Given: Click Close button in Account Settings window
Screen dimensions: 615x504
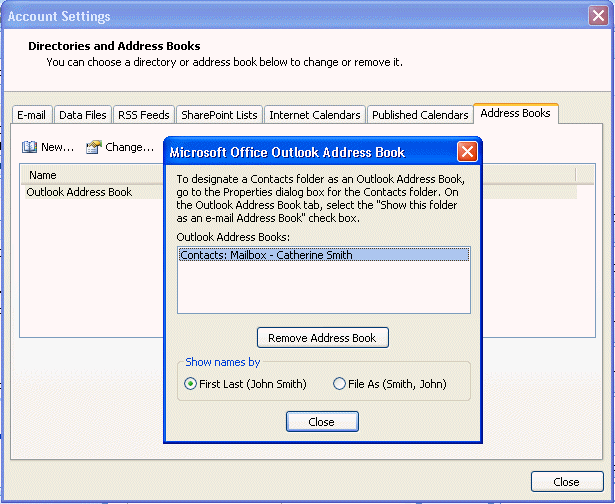Looking at the screenshot, I should 567,482.
